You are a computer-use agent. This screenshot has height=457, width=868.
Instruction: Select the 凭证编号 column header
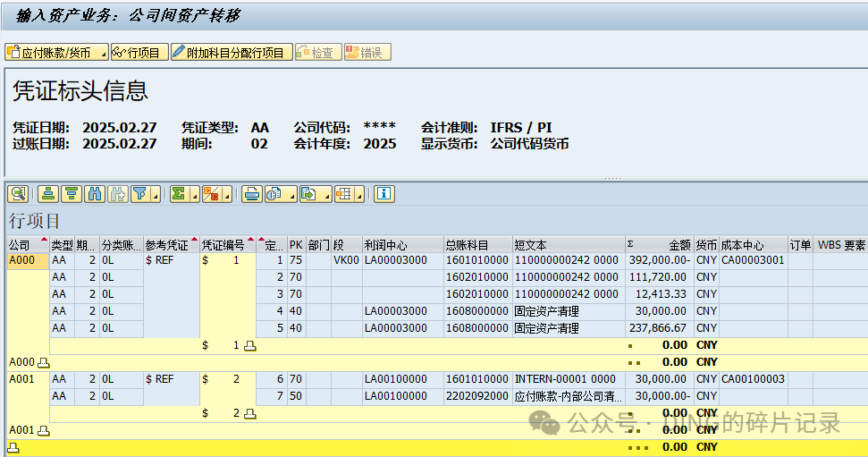[x=228, y=245]
